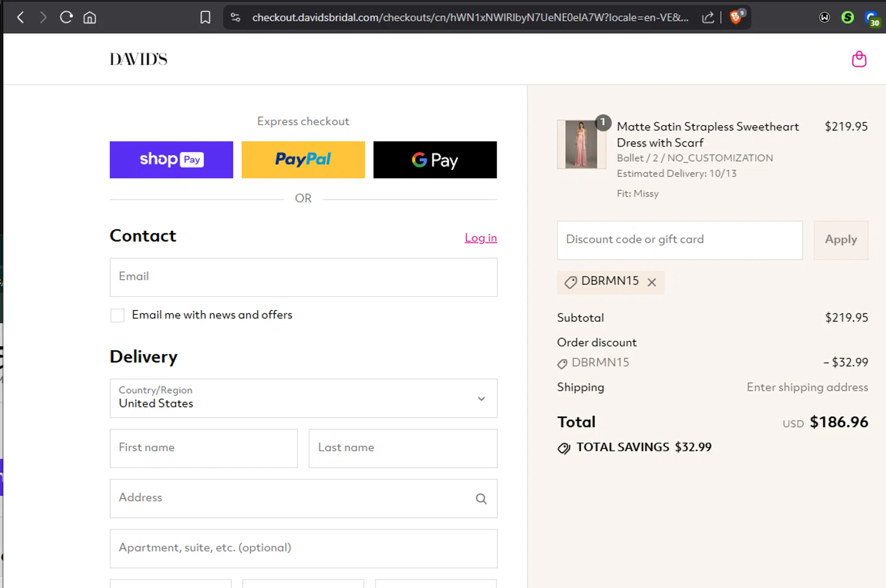Bookmark this page with bookmark icon
The height and width of the screenshot is (588, 886).
coord(205,17)
